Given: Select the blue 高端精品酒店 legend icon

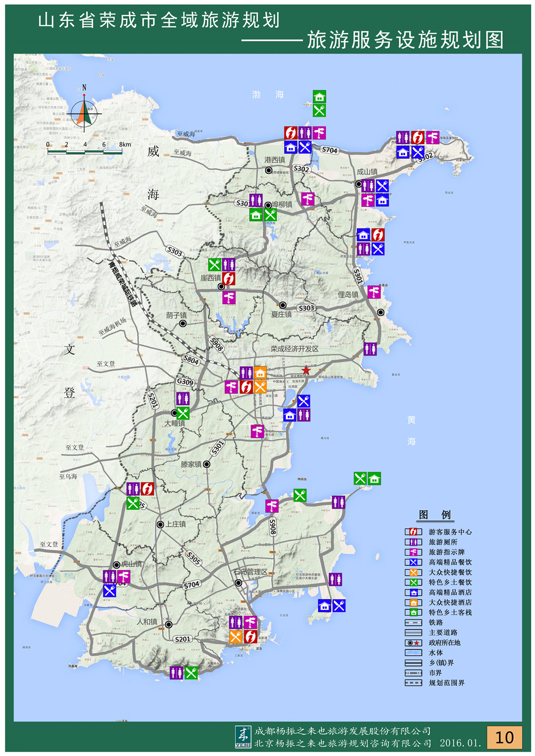Looking at the screenshot, I should [x=413, y=593].
